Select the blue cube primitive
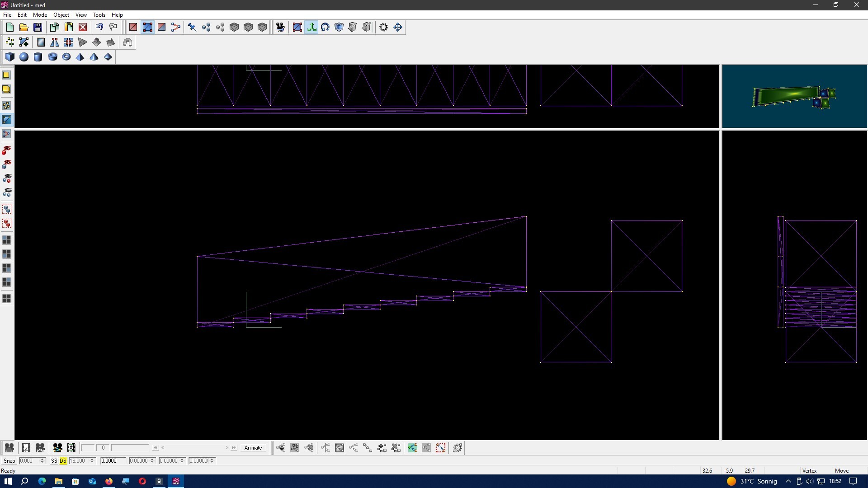 click(9, 57)
